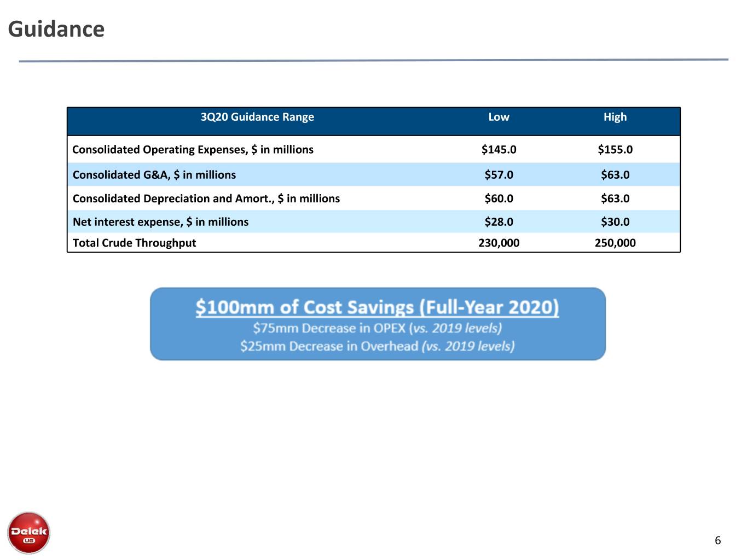Click the $28.0 net interest low value

pos(499,222)
